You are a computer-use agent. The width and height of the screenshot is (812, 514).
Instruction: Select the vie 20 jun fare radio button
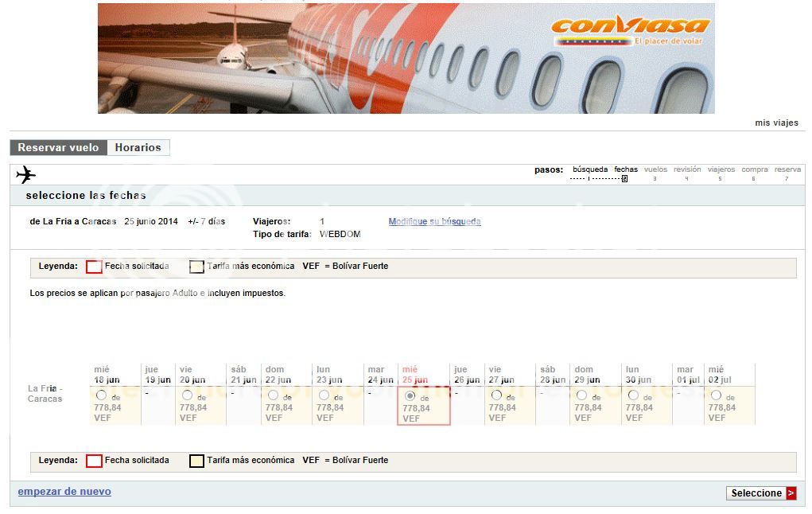[187, 395]
